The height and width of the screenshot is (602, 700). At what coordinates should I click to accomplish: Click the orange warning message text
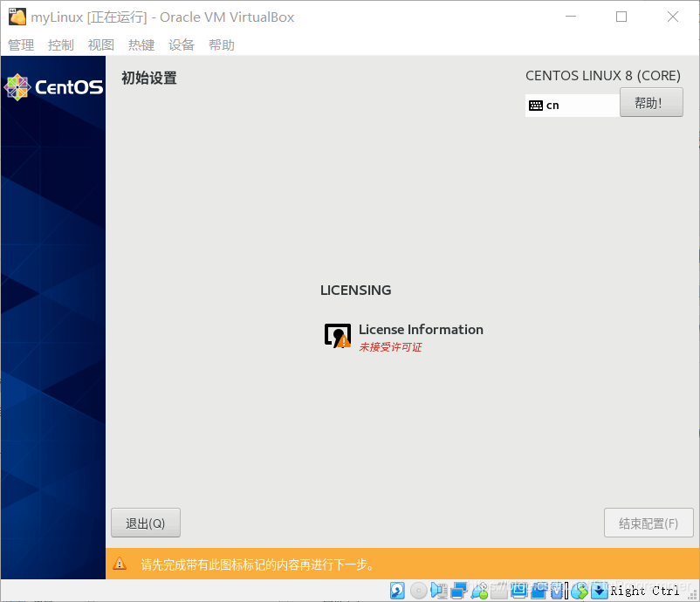point(257,564)
